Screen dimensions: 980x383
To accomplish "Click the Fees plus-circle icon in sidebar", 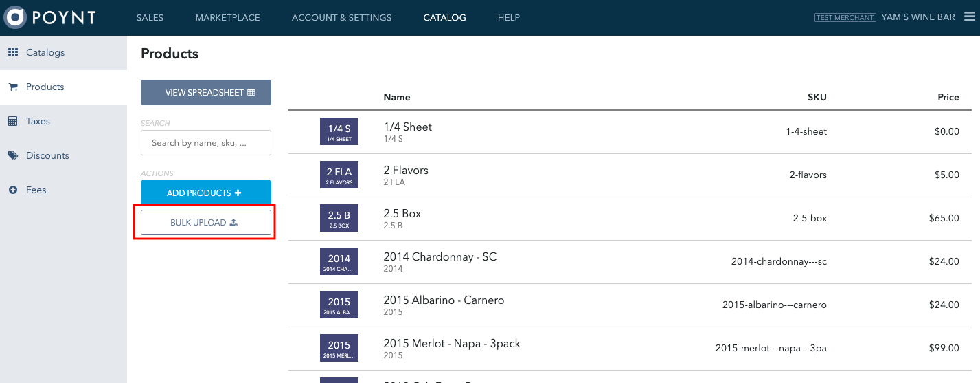I will click(13, 190).
